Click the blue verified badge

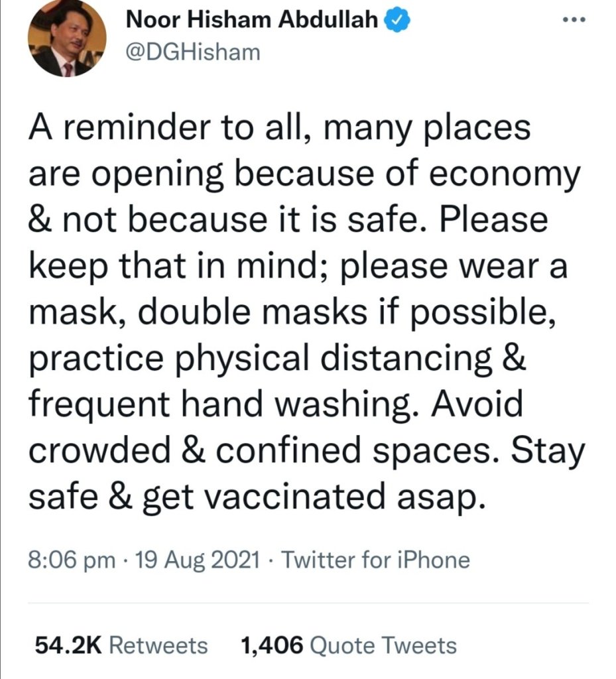[397, 21]
